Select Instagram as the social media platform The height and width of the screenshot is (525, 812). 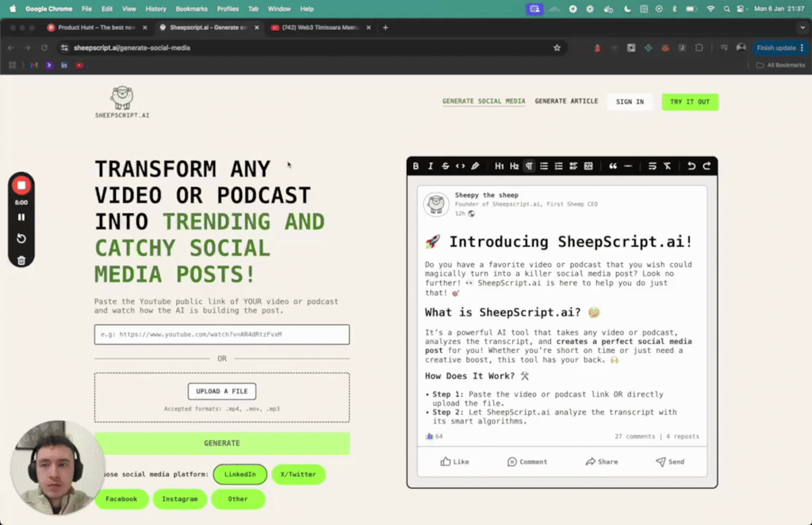(180, 499)
